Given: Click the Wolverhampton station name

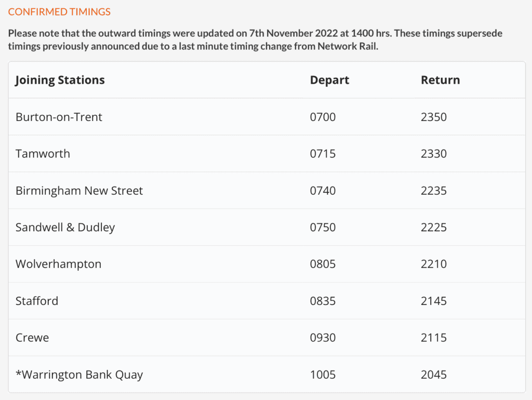Looking at the screenshot, I should pyautogui.click(x=58, y=264).
